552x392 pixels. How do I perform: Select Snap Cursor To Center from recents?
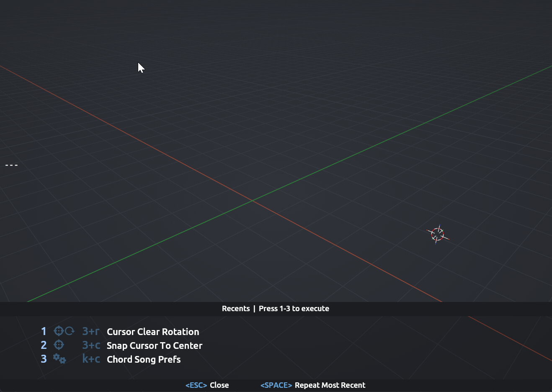pos(155,346)
